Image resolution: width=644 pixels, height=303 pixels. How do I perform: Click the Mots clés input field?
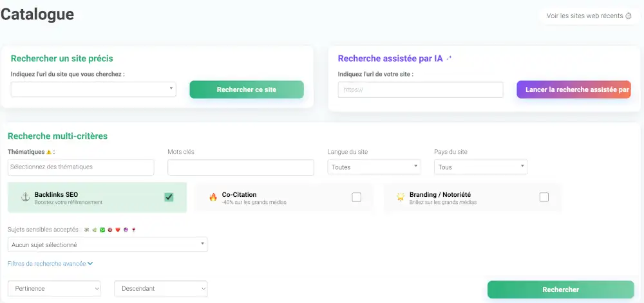tap(241, 167)
